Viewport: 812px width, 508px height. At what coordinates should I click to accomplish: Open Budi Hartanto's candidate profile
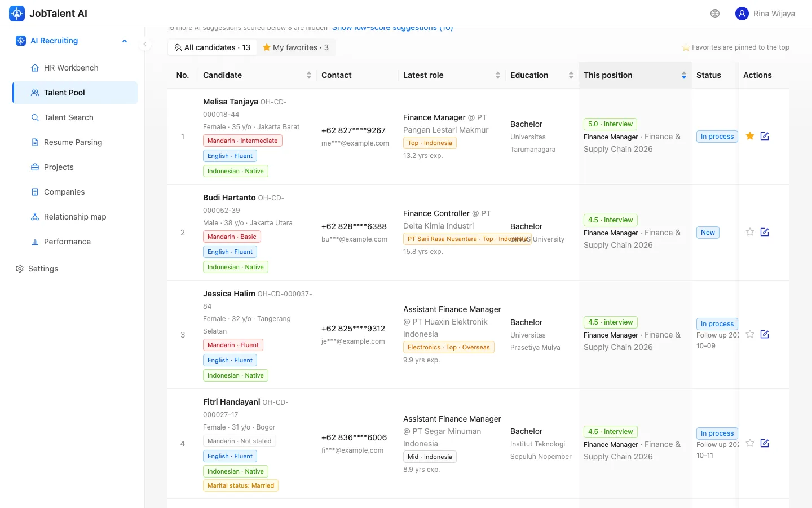coord(230,198)
